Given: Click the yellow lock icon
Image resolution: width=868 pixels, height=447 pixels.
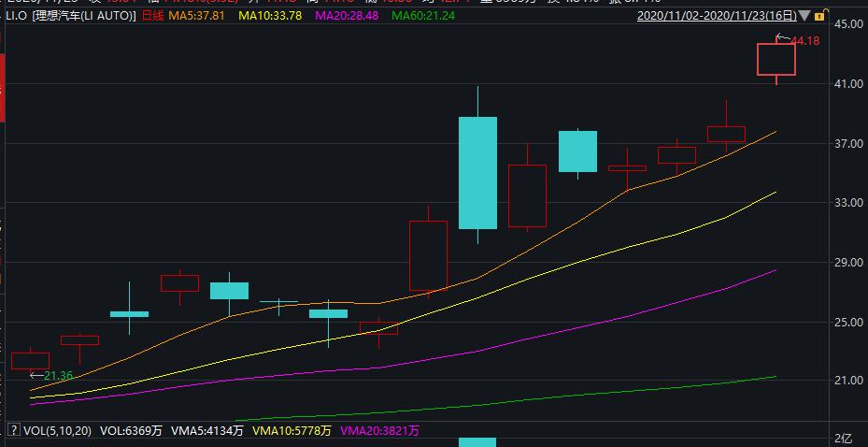Looking at the screenshot, I should [x=822, y=16].
